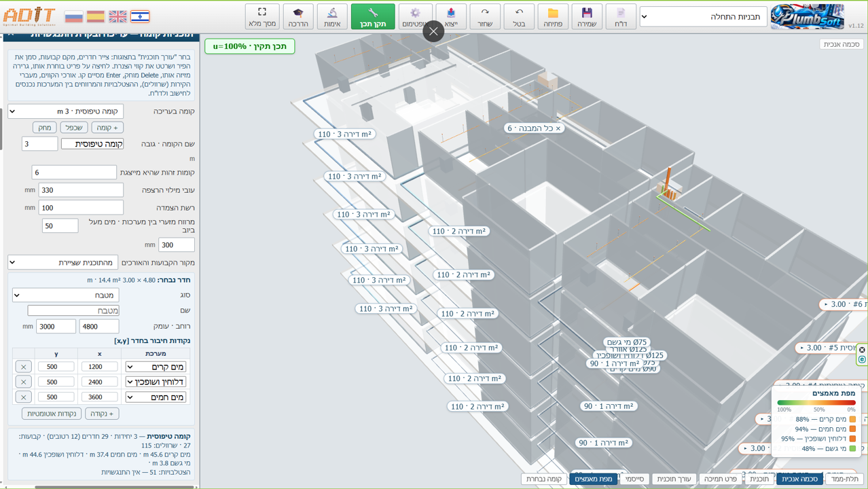The image size is (868, 489).
Task: Delete floor with מחק button
Action: [x=44, y=128]
